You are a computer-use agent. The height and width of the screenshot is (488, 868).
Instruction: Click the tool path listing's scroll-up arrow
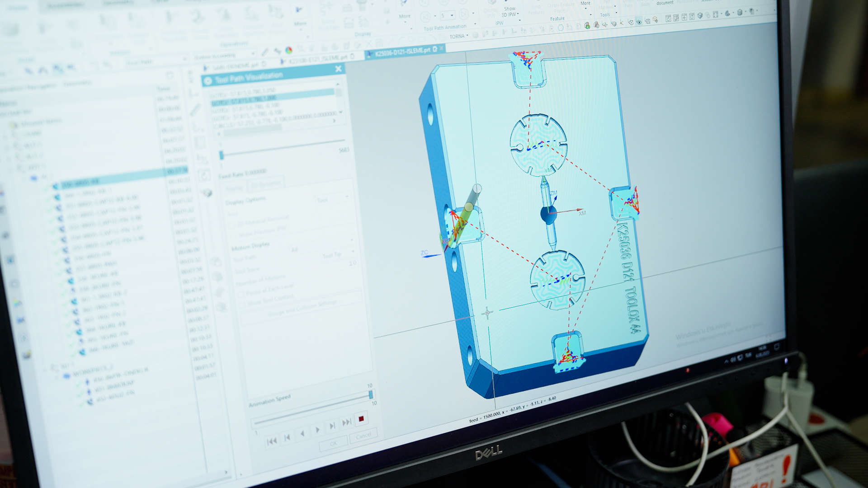pos(337,84)
